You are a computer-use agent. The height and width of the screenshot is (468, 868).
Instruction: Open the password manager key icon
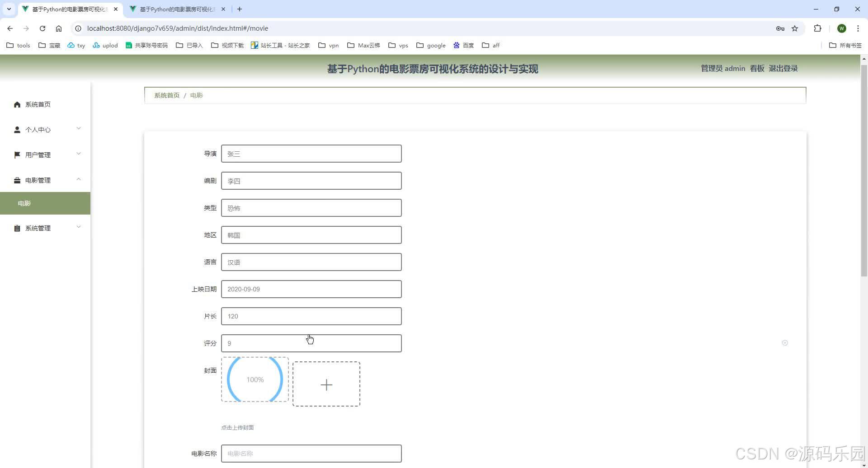click(780, 28)
